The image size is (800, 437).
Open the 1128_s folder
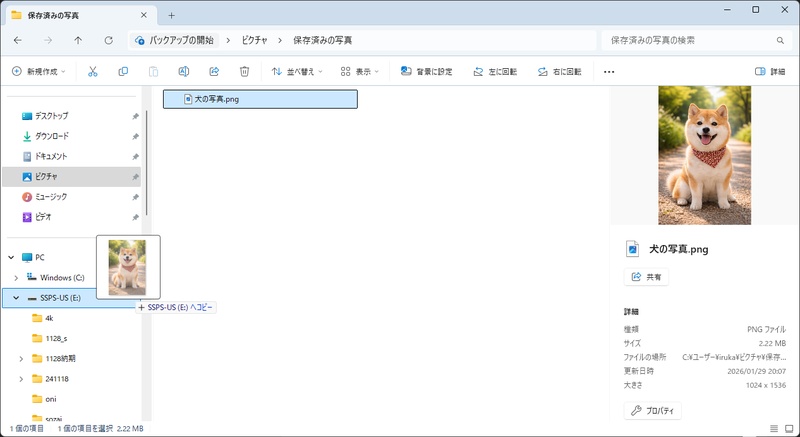click(56, 339)
